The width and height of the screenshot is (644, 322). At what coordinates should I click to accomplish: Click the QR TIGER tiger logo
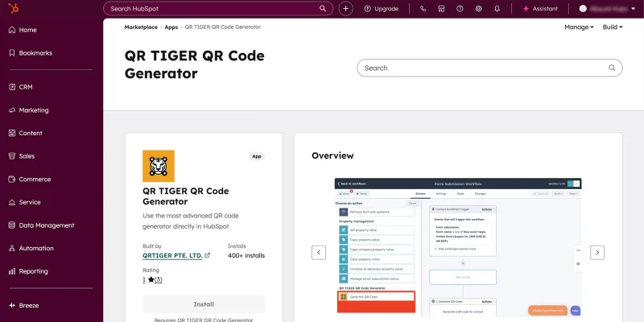(x=159, y=166)
